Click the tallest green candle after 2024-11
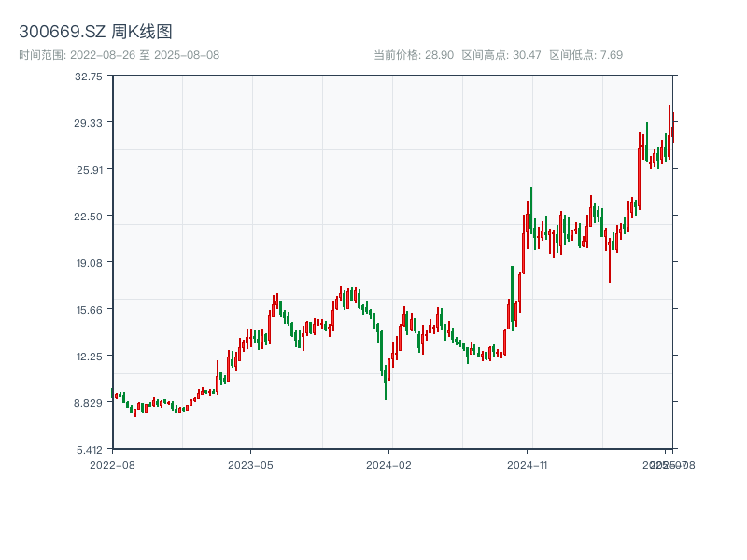The height and width of the screenshot is (560, 747). click(531, 210)
